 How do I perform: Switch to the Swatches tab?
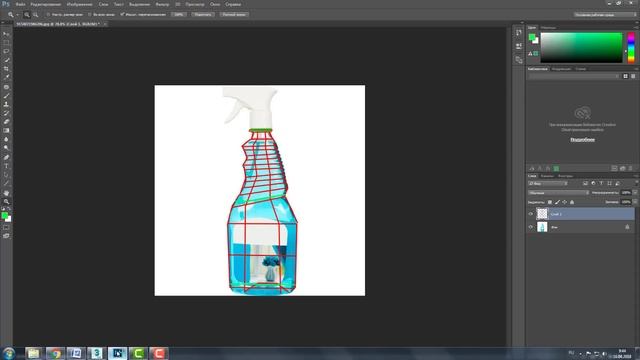[548, 28]
